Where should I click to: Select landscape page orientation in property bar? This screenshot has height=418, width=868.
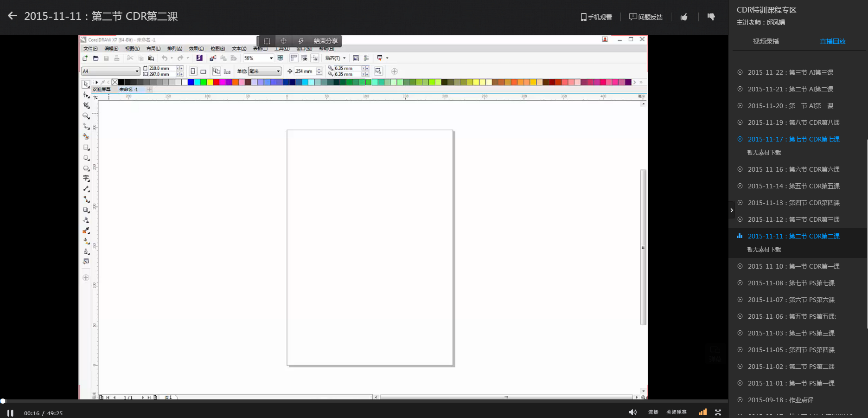pyautogui.click(x=203, y=71)
